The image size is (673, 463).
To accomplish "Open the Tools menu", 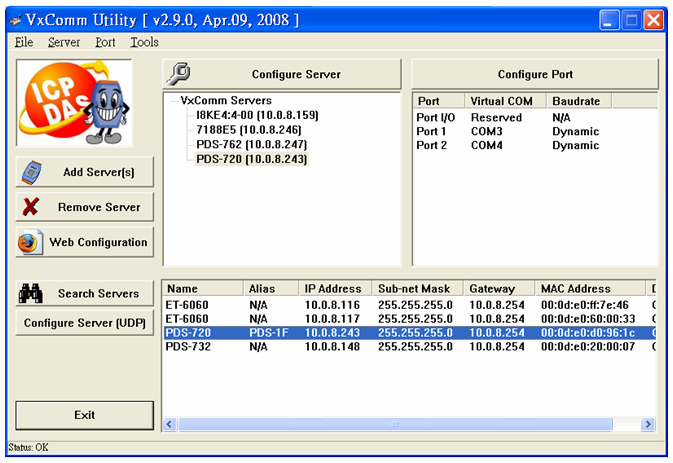I will pos(144,42).
